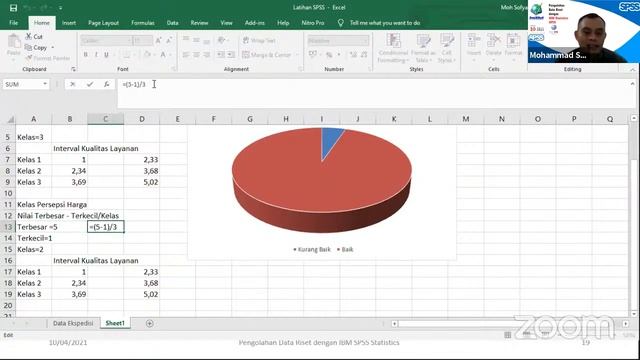Toggle Italic formatting
Viewport: 640px width, 360px height.
point(96,55)
